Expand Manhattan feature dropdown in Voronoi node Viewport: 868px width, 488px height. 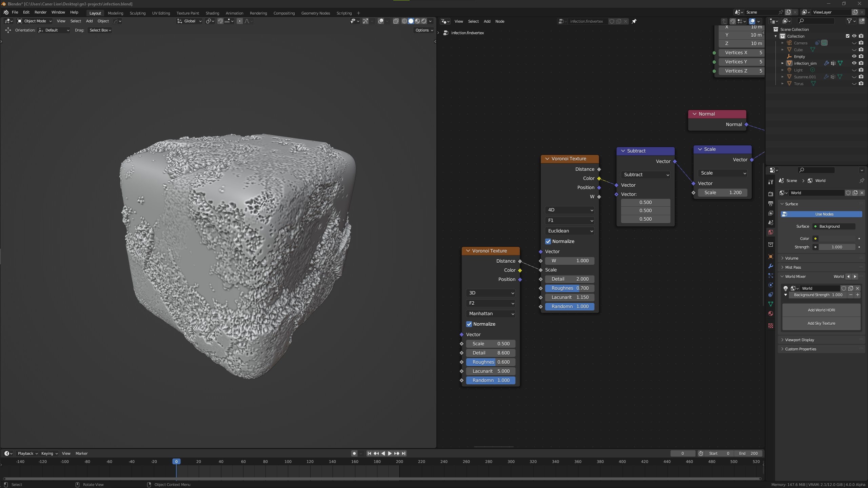pyautogui.click(x=490, y=313)
